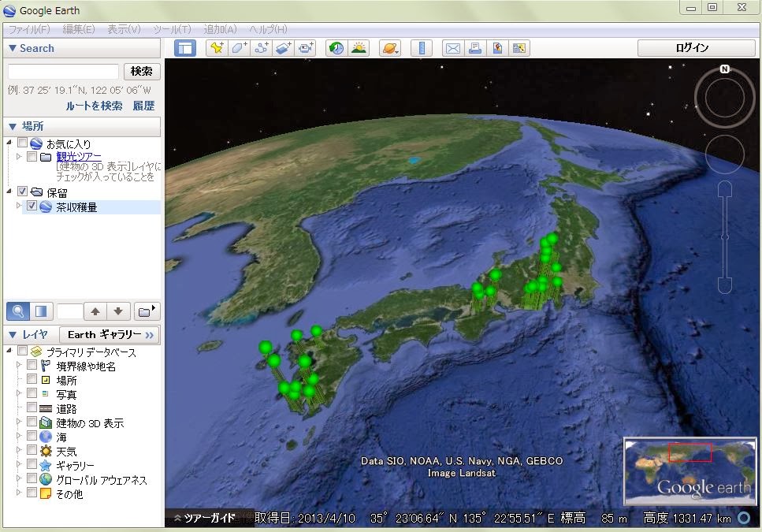This screenshot has width=762, height=532.
Task: Click the ルートを検索 link
Action: 94,106
